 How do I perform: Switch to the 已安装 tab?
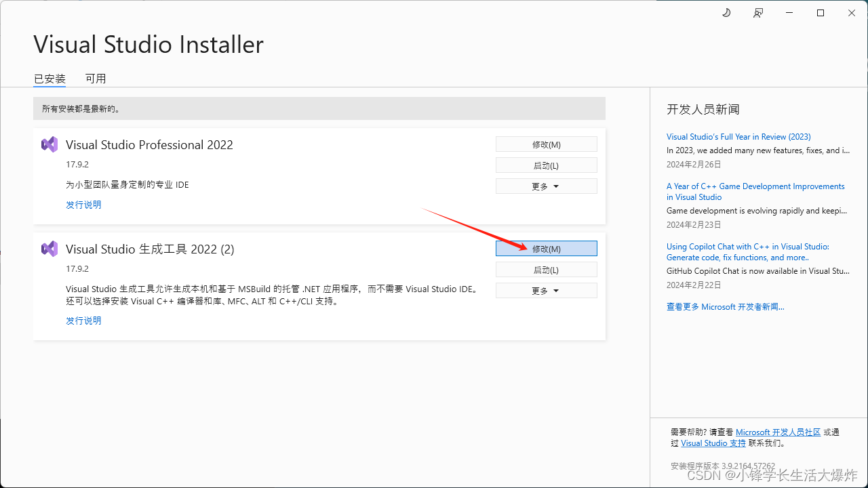coord(50,79)
